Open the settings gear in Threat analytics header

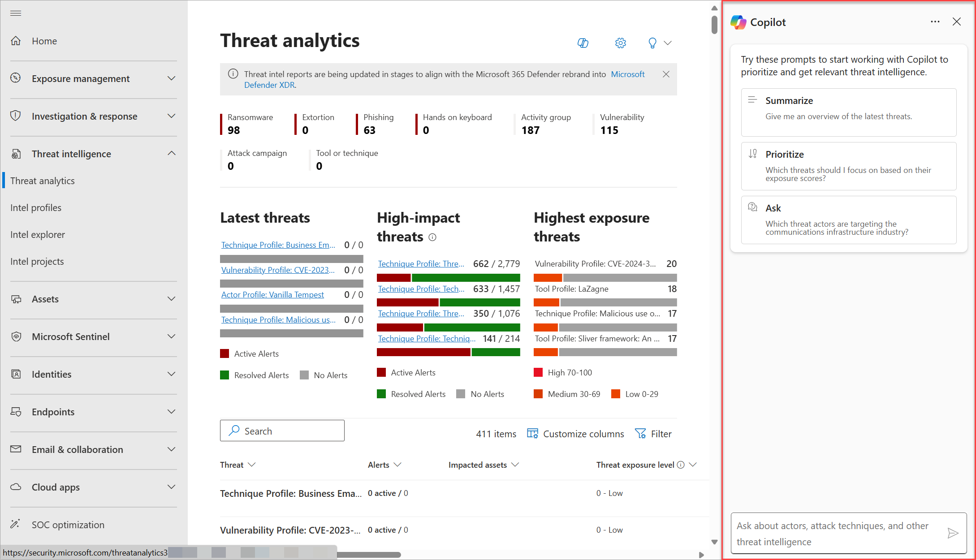point(620,43)
